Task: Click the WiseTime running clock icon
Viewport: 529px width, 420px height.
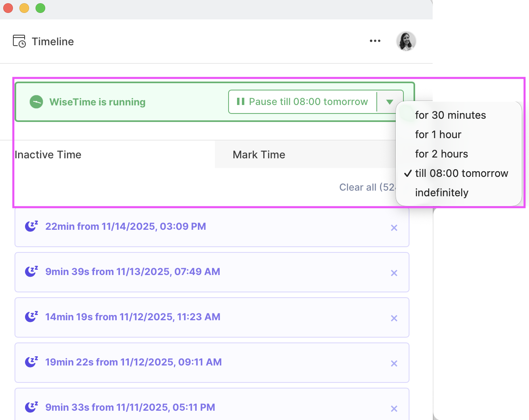Action: tap(36, 102)
